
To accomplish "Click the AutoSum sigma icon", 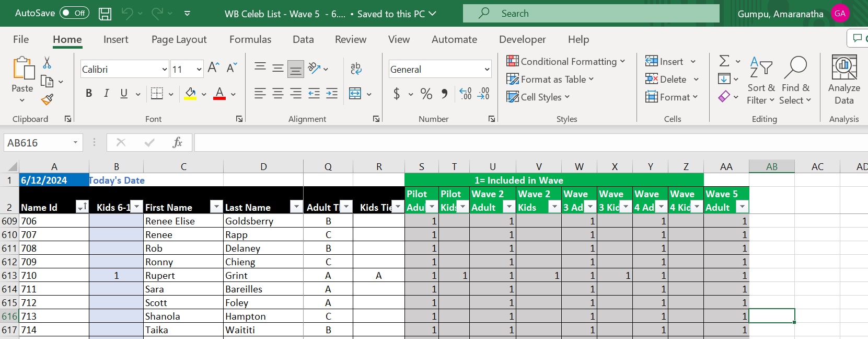I will pyautogui.click(x=724, y=61).
